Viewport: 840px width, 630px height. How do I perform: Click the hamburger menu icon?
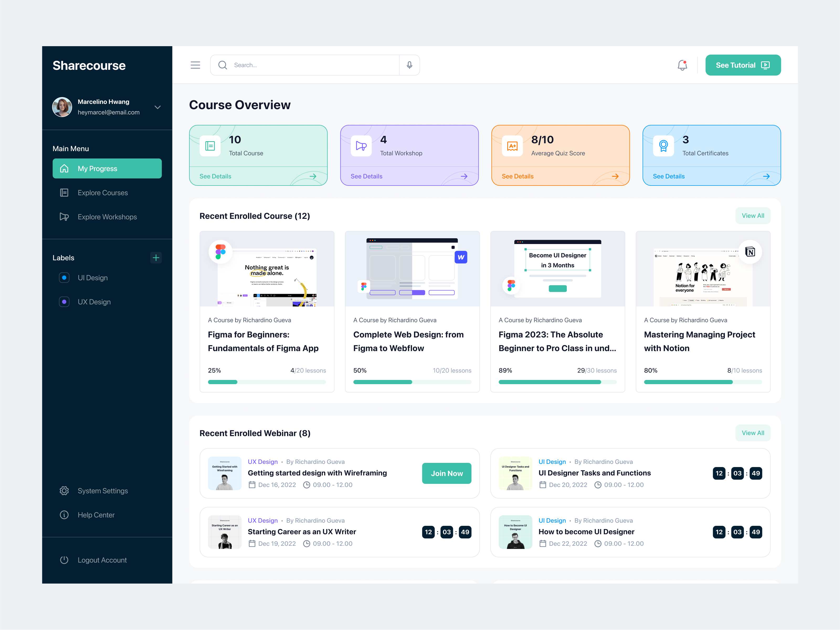point(195,64)
